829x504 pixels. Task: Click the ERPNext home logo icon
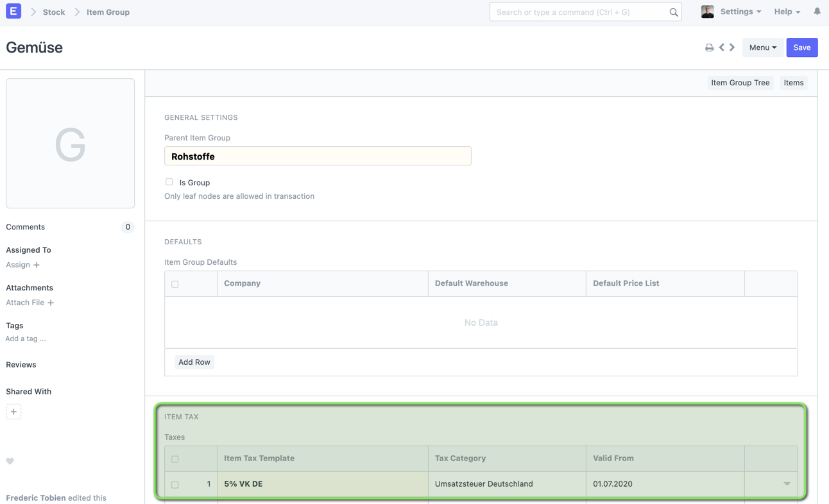point(13,11)
